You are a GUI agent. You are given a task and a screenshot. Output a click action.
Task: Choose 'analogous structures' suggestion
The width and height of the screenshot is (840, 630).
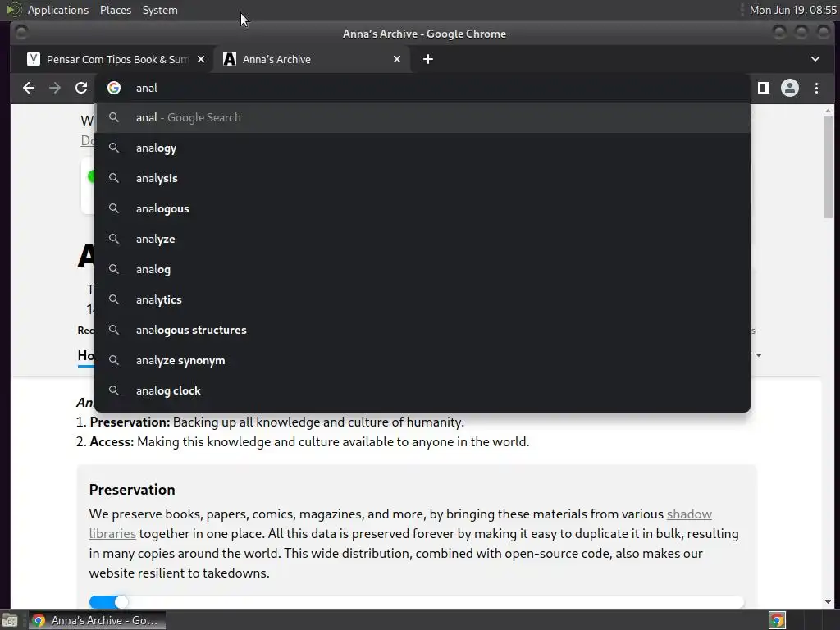tap(422, 330)
